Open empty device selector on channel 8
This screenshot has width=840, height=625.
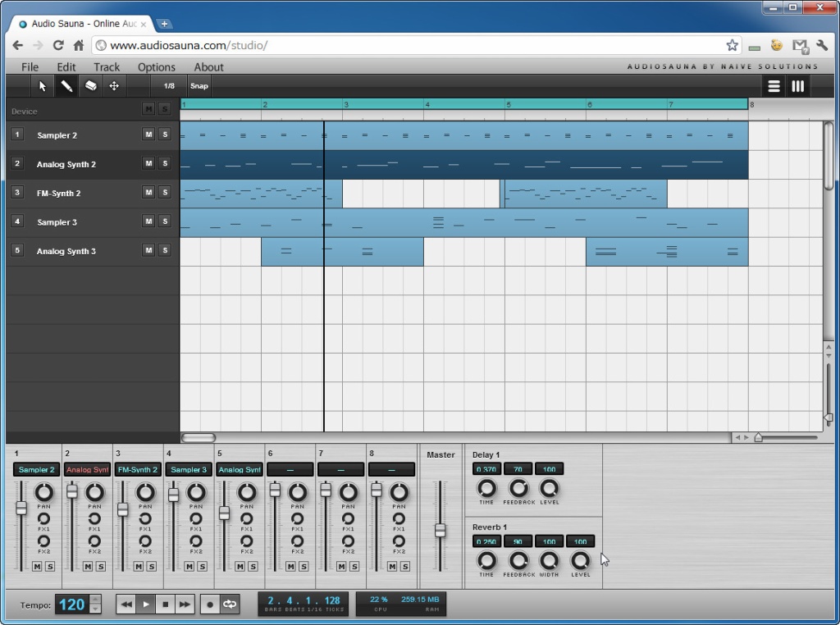point(391,470)
